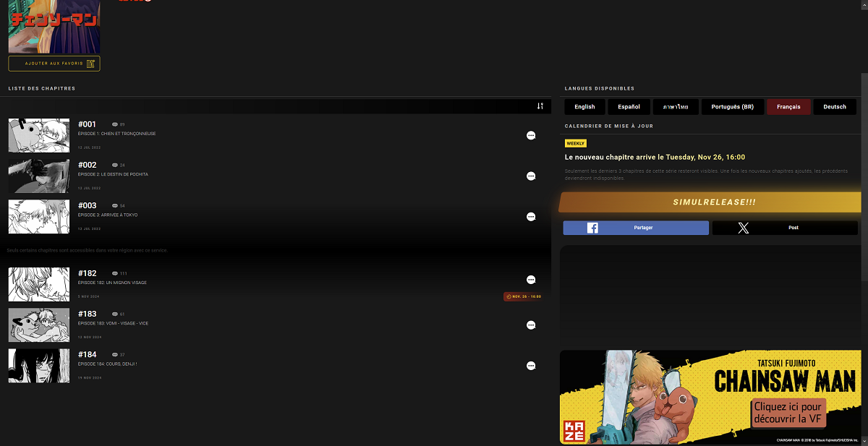Open comments bubble for chapter #002
Viewport: 868px width, 446px height.
click(531, 176)
